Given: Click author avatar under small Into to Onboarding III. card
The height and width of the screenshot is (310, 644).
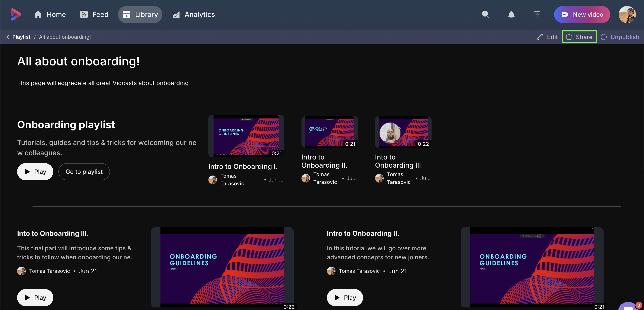Looking at the screenshot, I should click(x=379, y=178).
